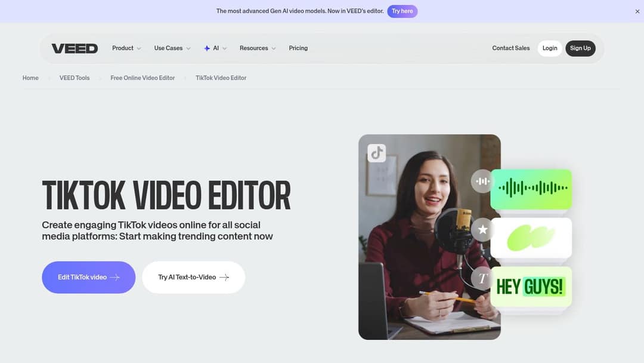
Task: Open the Resources menu
Action: [x=258, y=48]
